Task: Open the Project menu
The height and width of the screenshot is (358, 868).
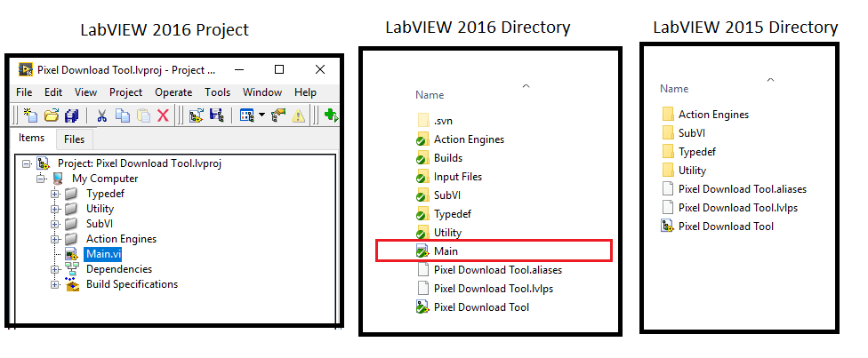Action: (125, 92)
